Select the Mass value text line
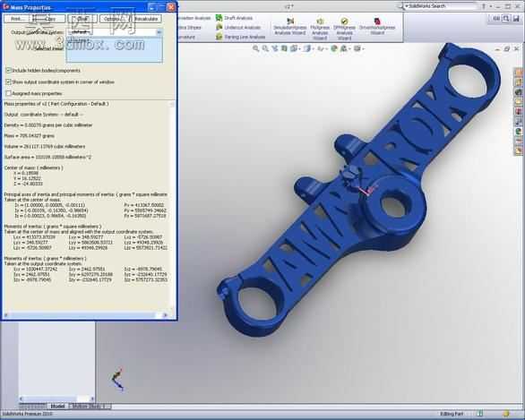The height and width of the screenshot is (420, 525). pos(30,135)
